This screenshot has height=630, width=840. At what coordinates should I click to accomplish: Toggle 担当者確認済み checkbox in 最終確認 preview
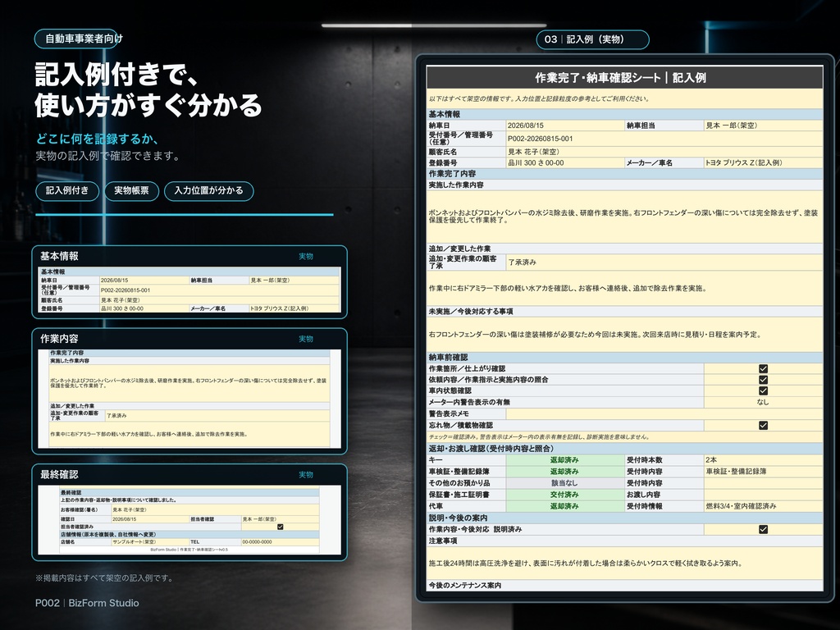[280, 527]
